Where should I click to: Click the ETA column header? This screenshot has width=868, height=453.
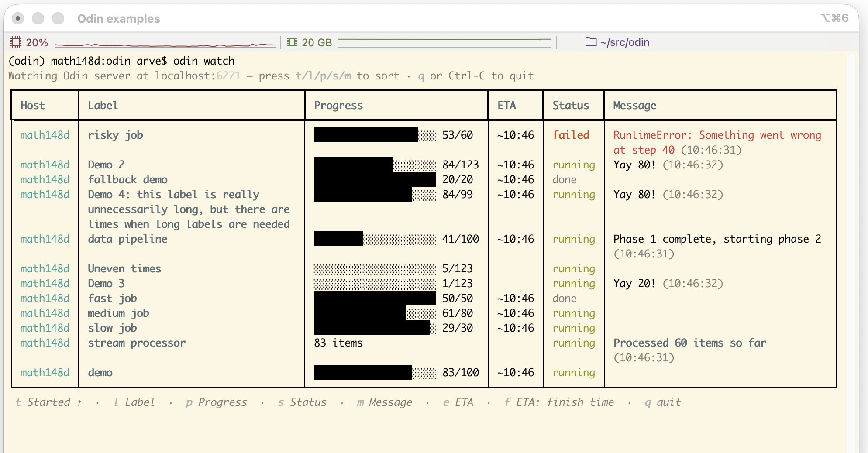click(507, 106)
